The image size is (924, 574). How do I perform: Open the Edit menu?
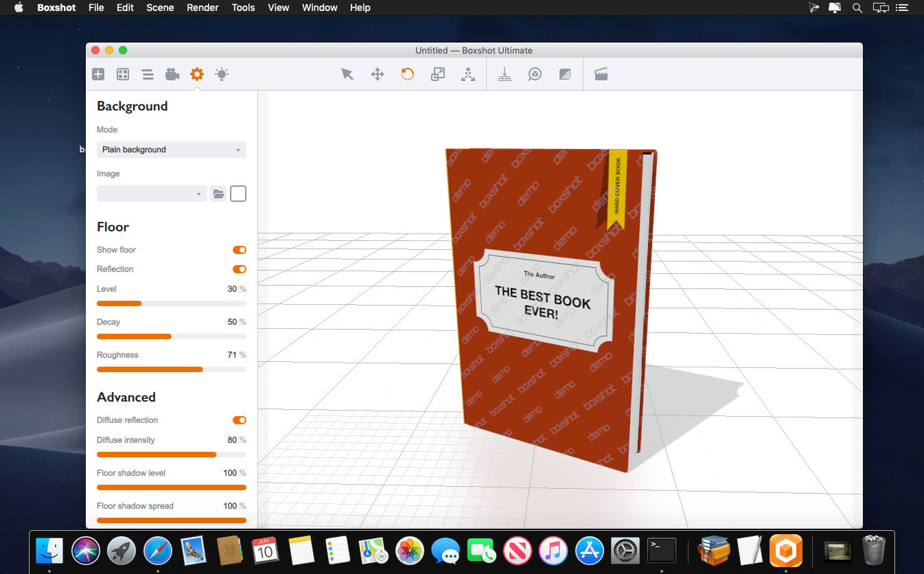(x=125, y=8)
